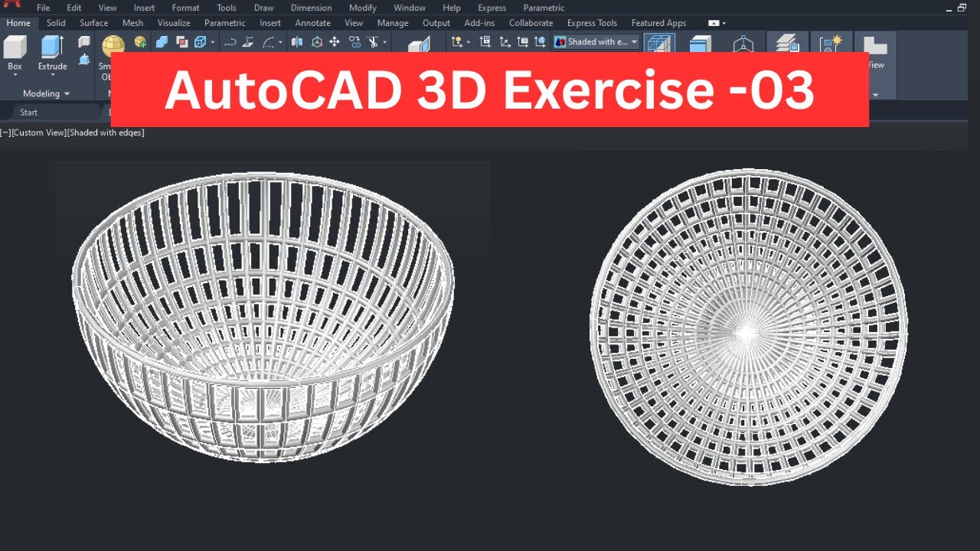The height and width of the screenshot is (551, 980).
Task: Click the solid Subtract icon
Action: [x=181, y=42]
